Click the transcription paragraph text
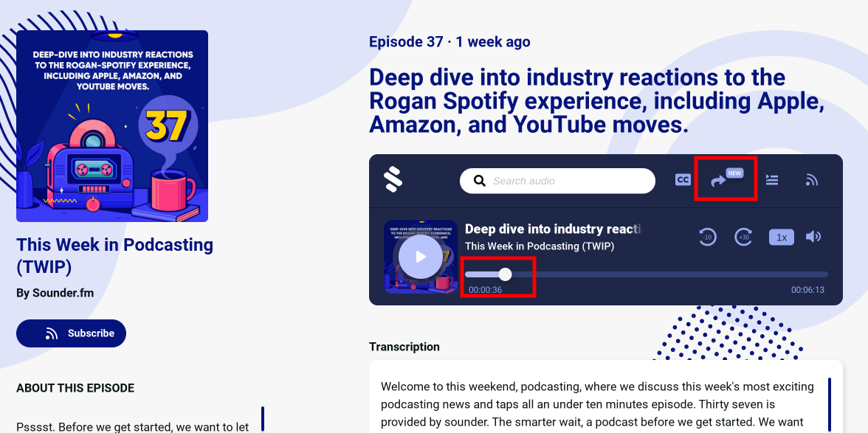The image size is (868, 433). pos(598,405)
